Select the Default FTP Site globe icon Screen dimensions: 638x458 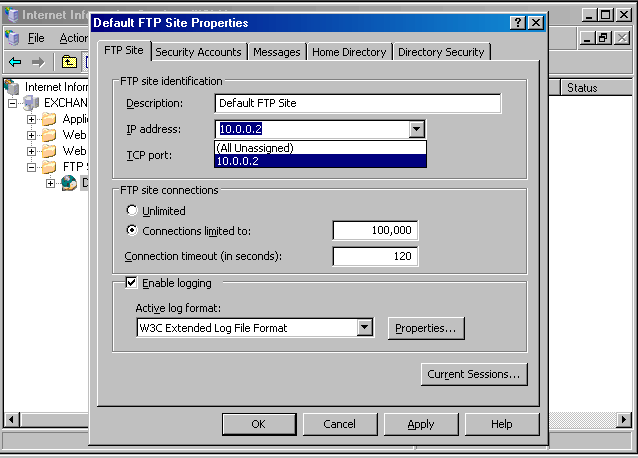coord(68,183)
